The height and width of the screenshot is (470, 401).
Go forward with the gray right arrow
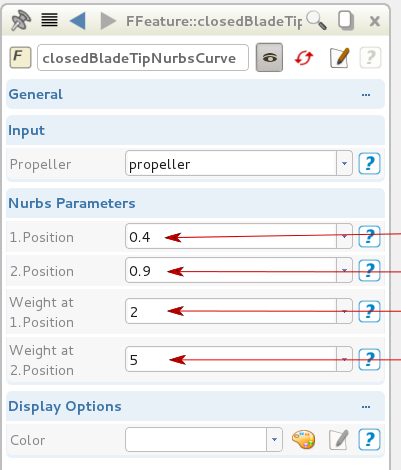click(108, 21)
